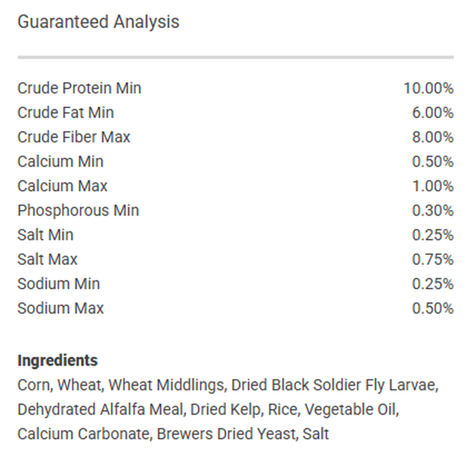Click the Salt Max label
Viewport: 476px width, 476px height.
coord(48,259)
